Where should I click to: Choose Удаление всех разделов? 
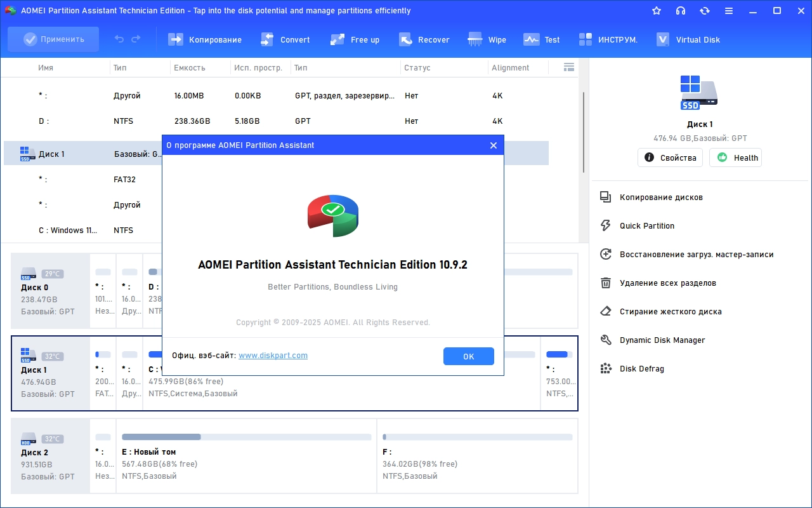[x=658, y=283]
